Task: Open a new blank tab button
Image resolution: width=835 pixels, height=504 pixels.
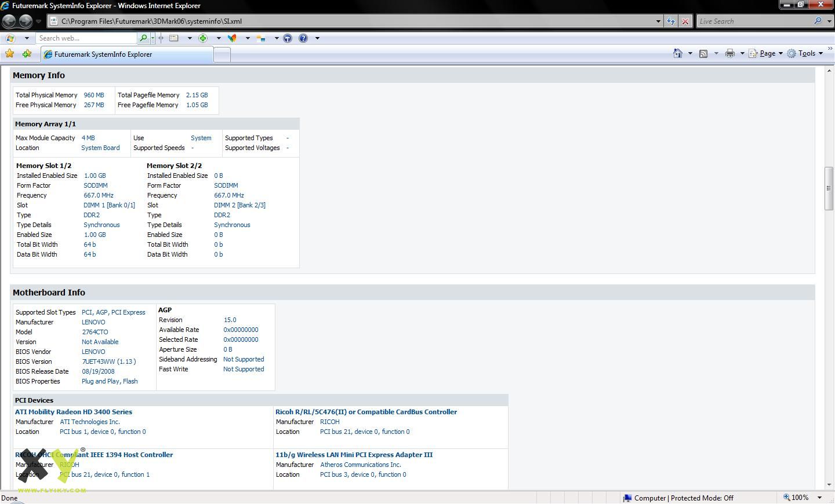Action: pyautogui.click(x=222, y=55)
